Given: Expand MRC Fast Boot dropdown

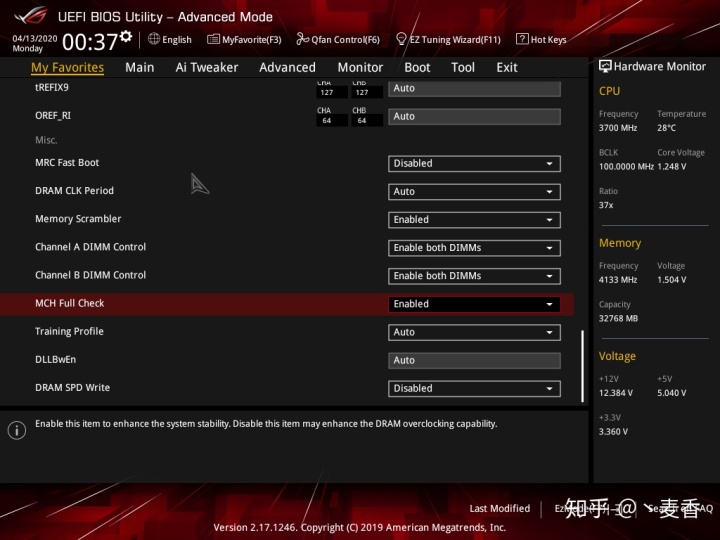Looking at the screenshot, I should [474, 163].
